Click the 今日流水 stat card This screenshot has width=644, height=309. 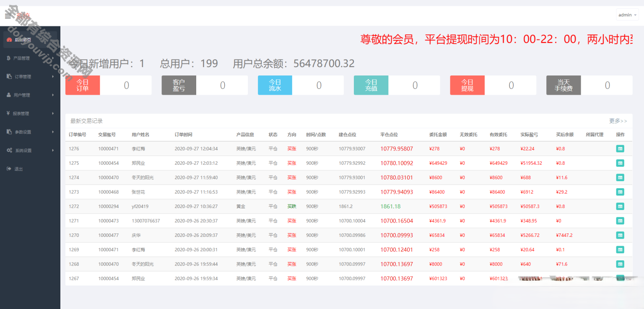(301, 85)
